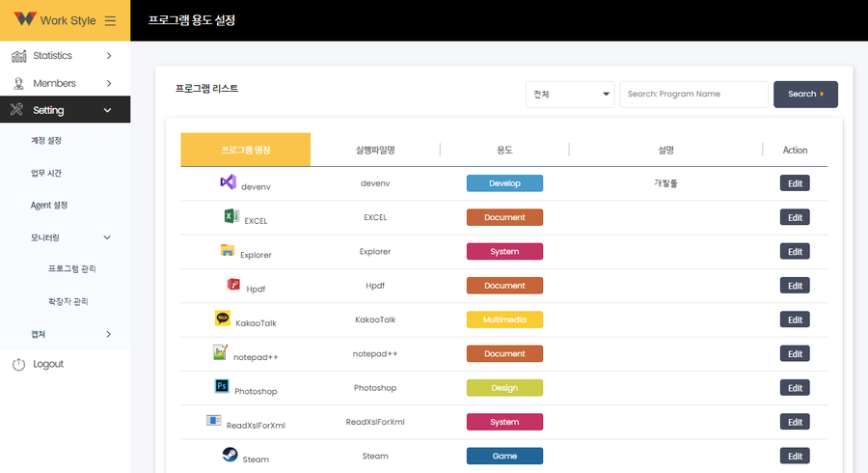Screen dimensions: 868x473
Task: Open the 캡쳐 menu item
Action: pos(38,334)
